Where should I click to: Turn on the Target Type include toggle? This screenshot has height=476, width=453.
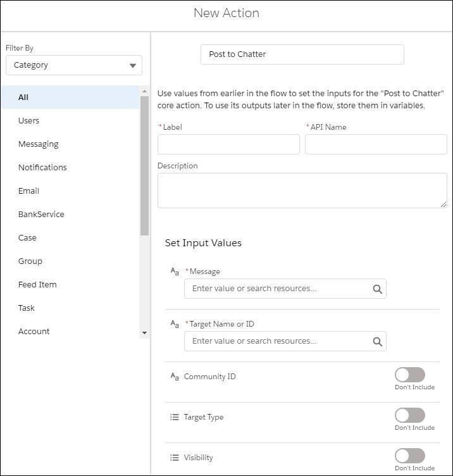409,415
